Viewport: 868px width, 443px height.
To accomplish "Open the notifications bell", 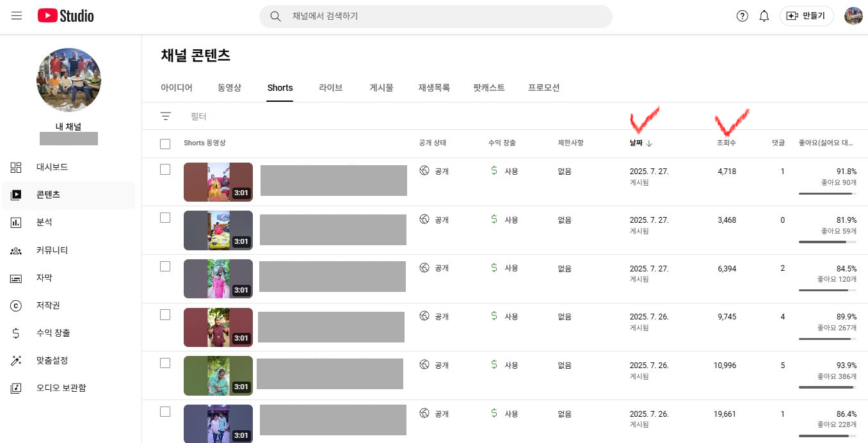I will [764, 16].
